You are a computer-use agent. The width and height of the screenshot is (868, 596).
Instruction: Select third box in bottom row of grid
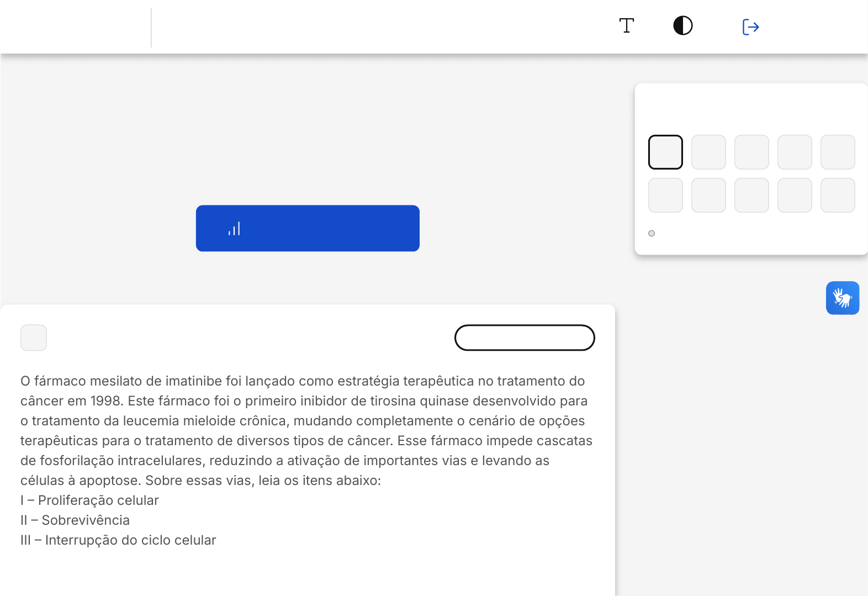pos(751,195)
